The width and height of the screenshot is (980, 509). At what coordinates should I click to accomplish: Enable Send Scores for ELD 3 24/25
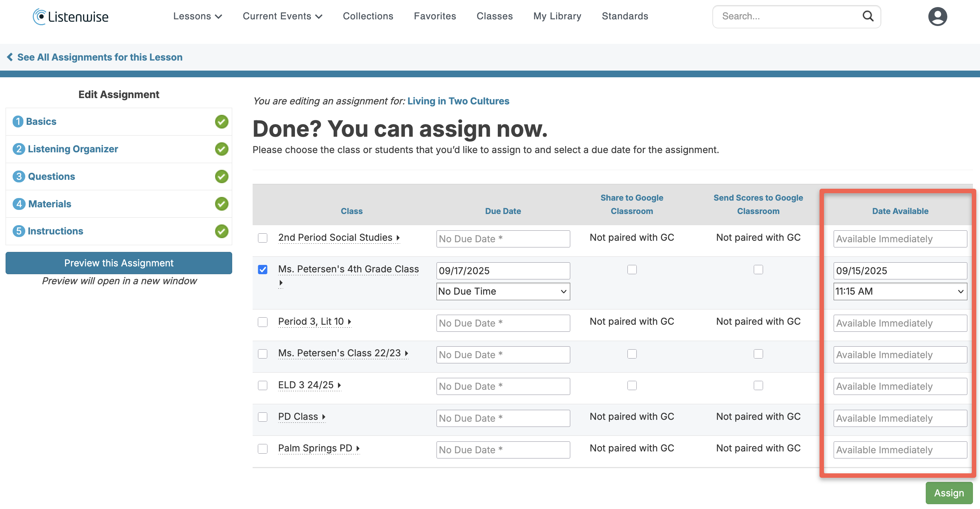click(758, 386)
